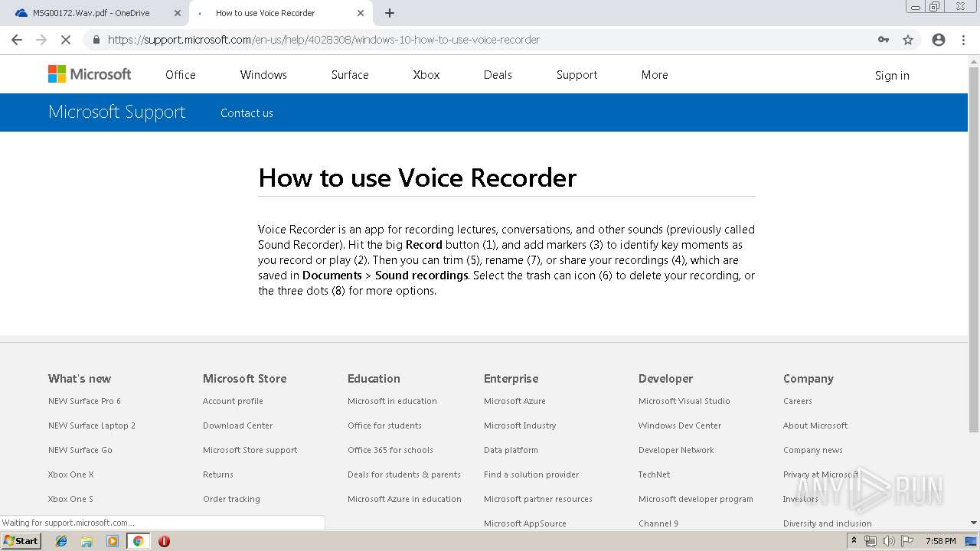Click the volume speaker tray icon
Image resolution: width=980 pixels, height=551 pixels.
(888, 541)
